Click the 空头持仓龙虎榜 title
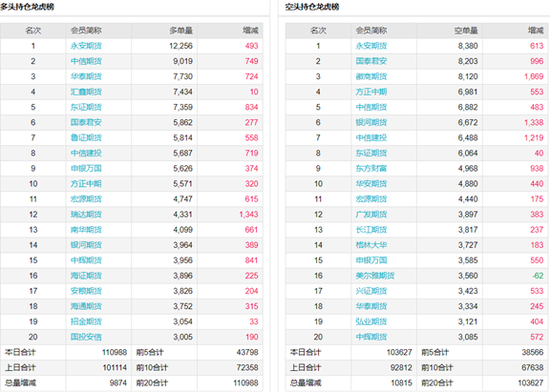The width and height of the screenshot is (550, 392). [312, 7]
